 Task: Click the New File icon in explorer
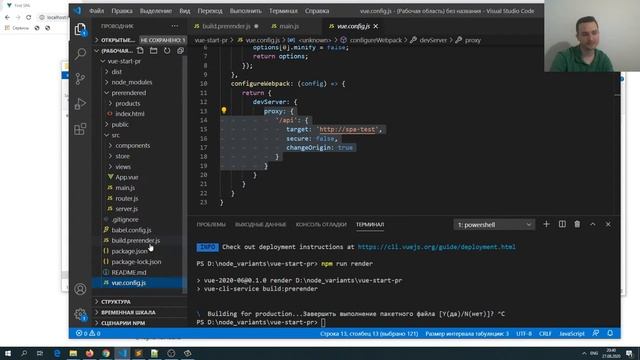(140, 51)
